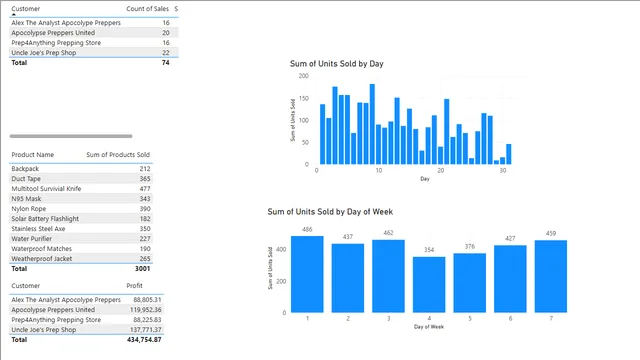
Task: Select the day 2 bar labeled 437
Action: tap(348, 278)
